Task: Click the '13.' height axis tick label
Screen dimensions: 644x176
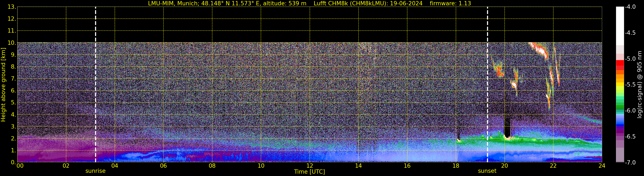Action: [12, 7]
